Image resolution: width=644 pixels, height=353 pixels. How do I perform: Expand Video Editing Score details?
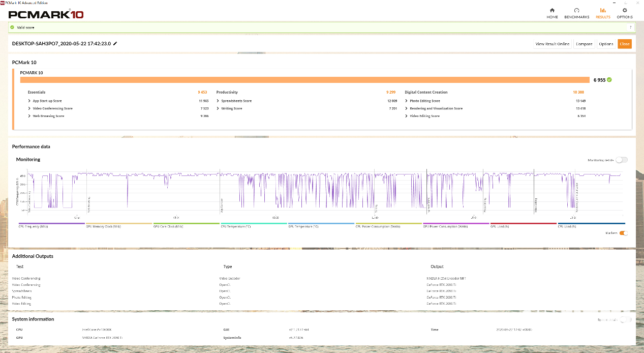coord(407,116)
